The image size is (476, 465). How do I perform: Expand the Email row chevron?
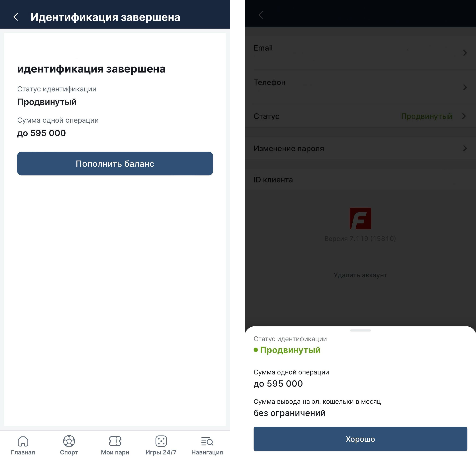click(x=465, y=53)
